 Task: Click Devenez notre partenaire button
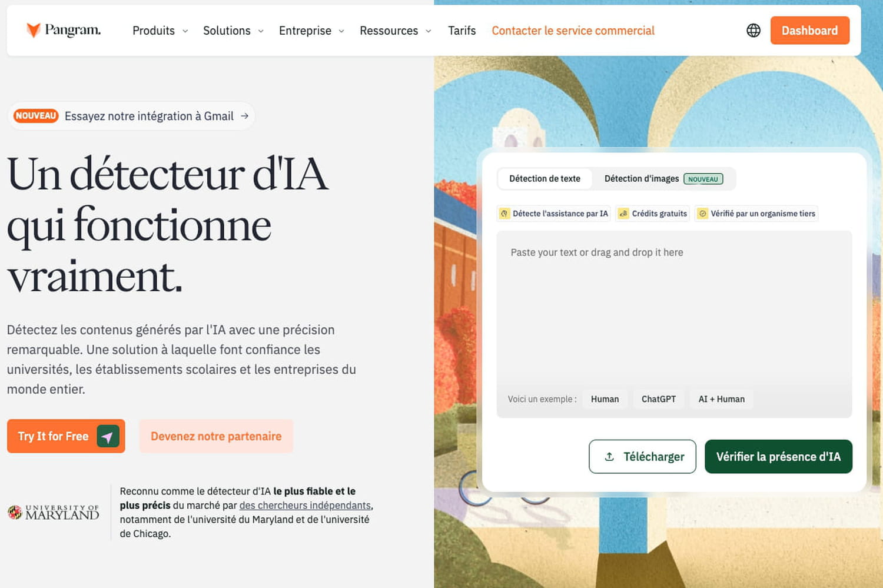(216, 436)
